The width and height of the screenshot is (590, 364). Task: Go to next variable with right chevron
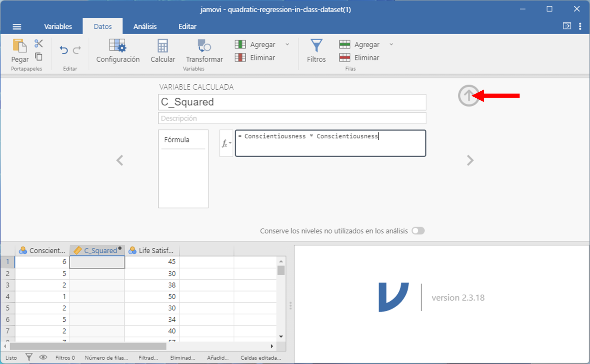(x=470, y=161)
